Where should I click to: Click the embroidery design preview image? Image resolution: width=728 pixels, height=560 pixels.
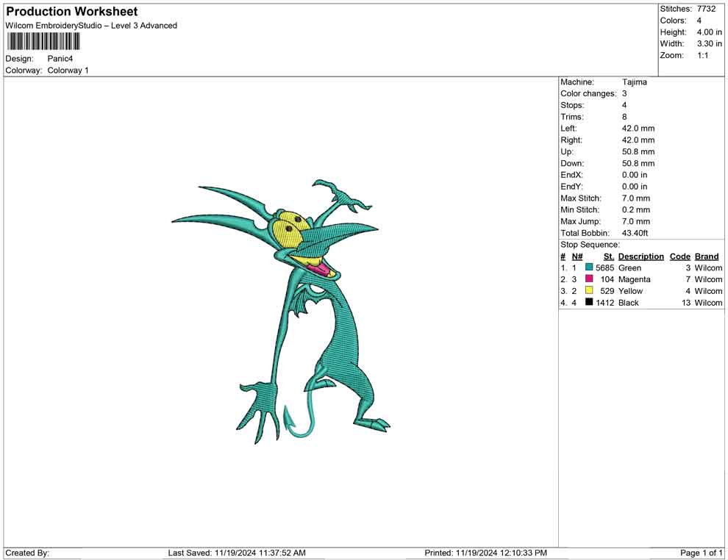click(x=282, y=311)
